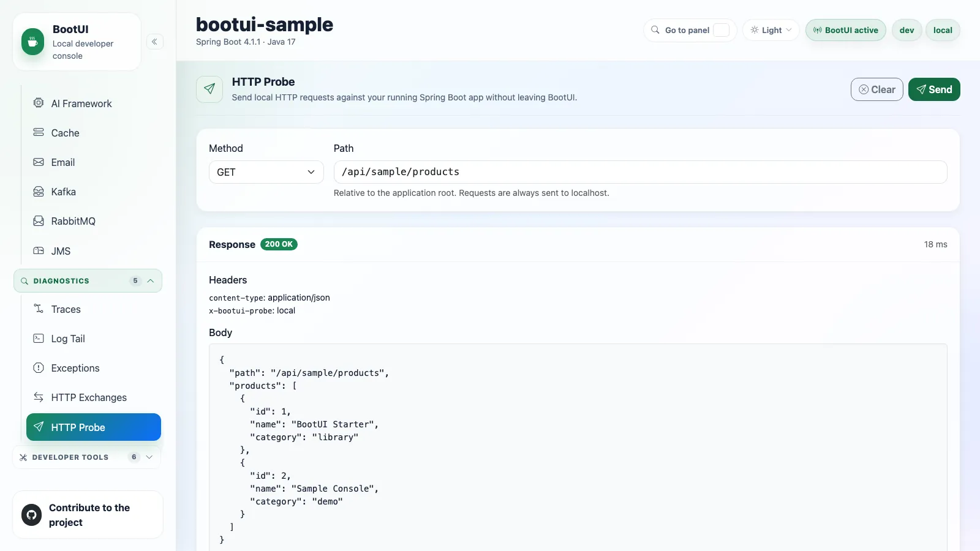
Task: Click the broadcast icon in BootUI active
Action: pos(818,30)
